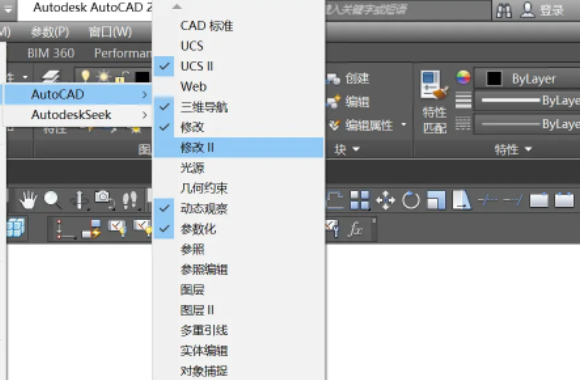
Task: Enable the 参照编辑 toolbar
Action: click(238, 270)
